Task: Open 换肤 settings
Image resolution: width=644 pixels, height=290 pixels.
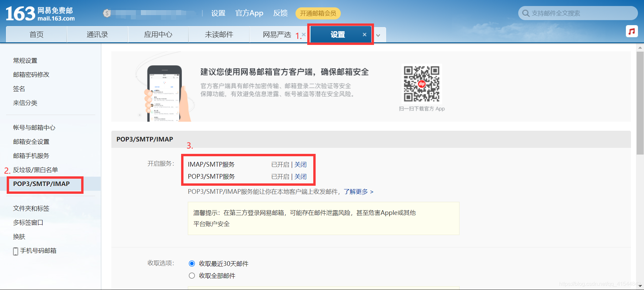Action: 19,237
